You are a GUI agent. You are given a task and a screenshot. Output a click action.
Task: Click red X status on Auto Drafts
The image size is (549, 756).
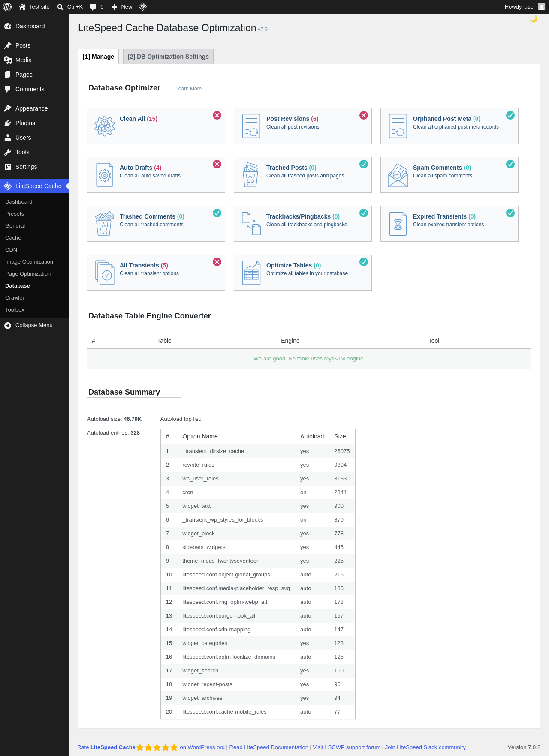pos(217,164)
